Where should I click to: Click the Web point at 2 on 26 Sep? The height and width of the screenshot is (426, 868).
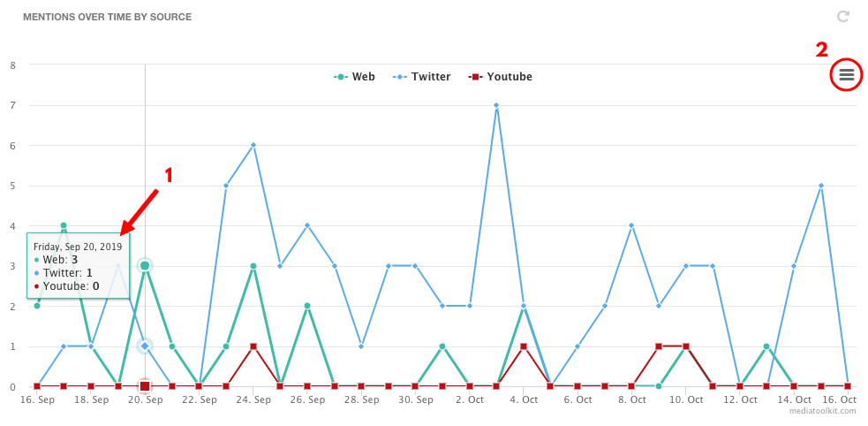tap(307, 306)
